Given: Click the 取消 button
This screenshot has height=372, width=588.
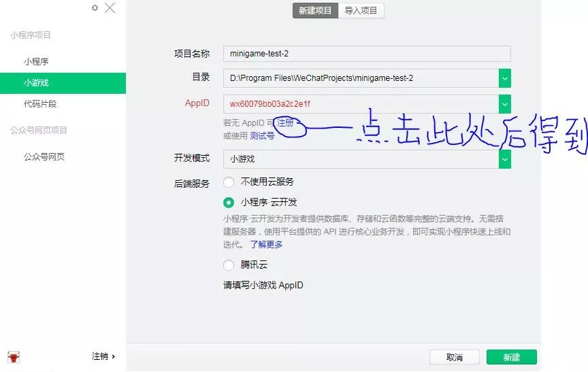Looking at the screenshot, I should (455, 358).
